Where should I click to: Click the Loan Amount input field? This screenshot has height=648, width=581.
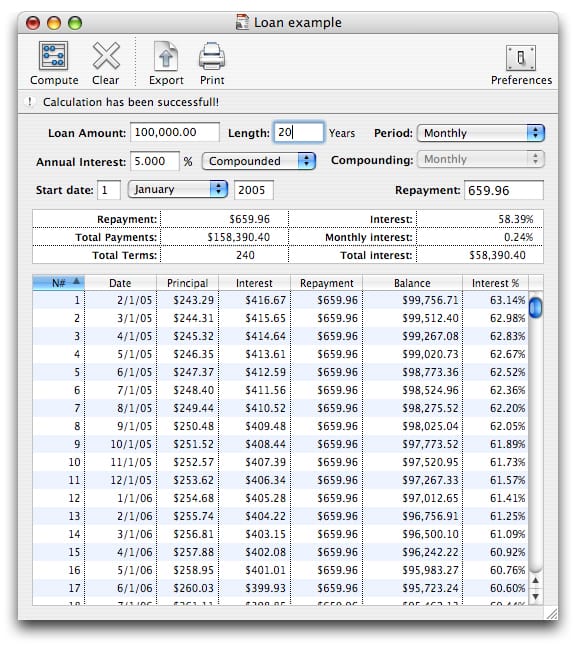tap(175, 132)
